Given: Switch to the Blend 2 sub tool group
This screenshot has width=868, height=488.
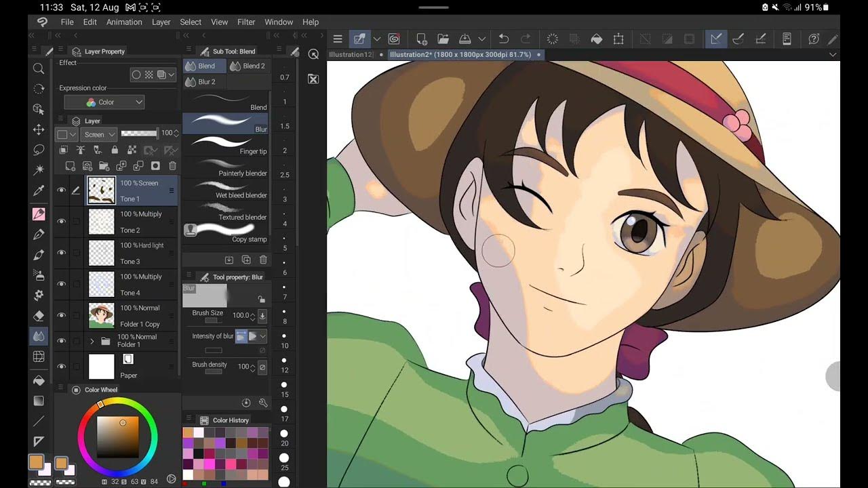Looking at the screenshot, I should [248, 66].
